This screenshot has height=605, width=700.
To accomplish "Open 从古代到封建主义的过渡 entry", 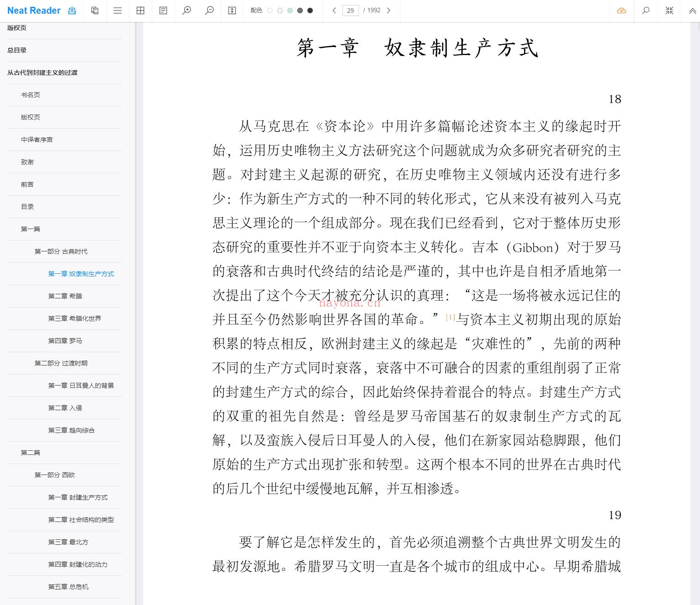I will [x=42, y=73].
